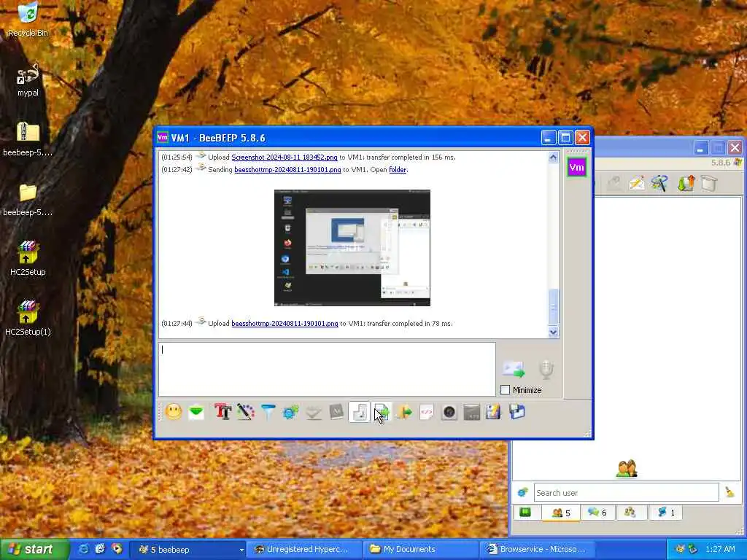Open chat settings blue gear icon

click(290, 412)
